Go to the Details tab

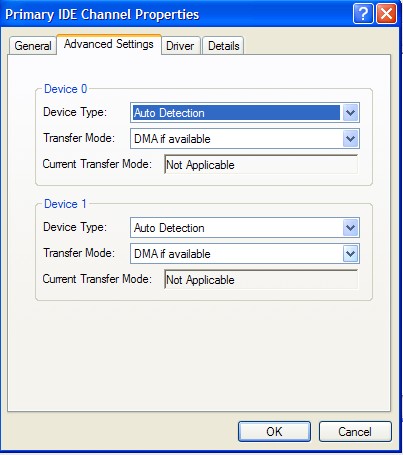[x=223, y=46]
